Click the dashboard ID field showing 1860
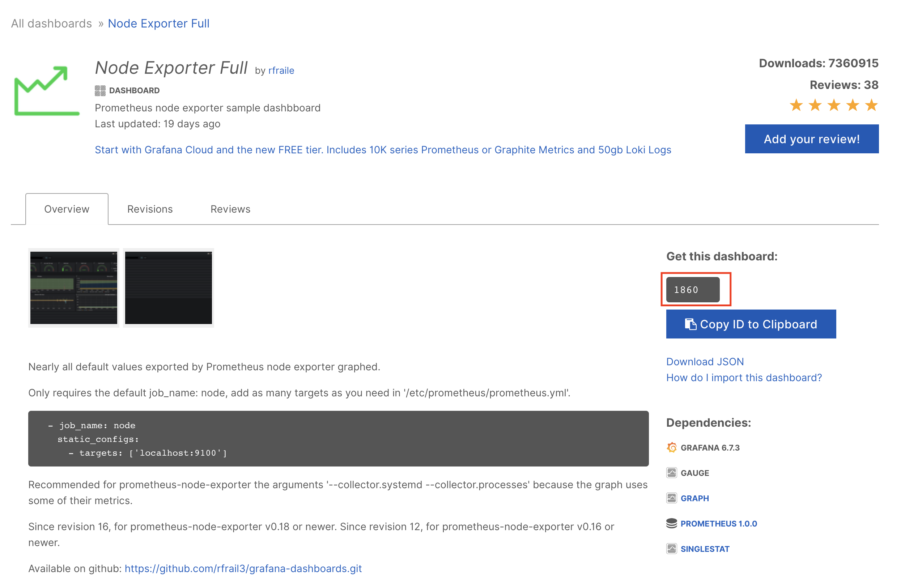The width and height of the screenshot is (905, 588). coord(692,290)
